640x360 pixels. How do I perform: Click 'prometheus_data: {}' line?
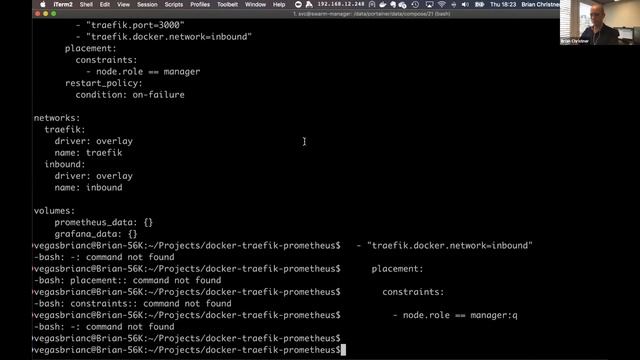[x=104, y=222]
